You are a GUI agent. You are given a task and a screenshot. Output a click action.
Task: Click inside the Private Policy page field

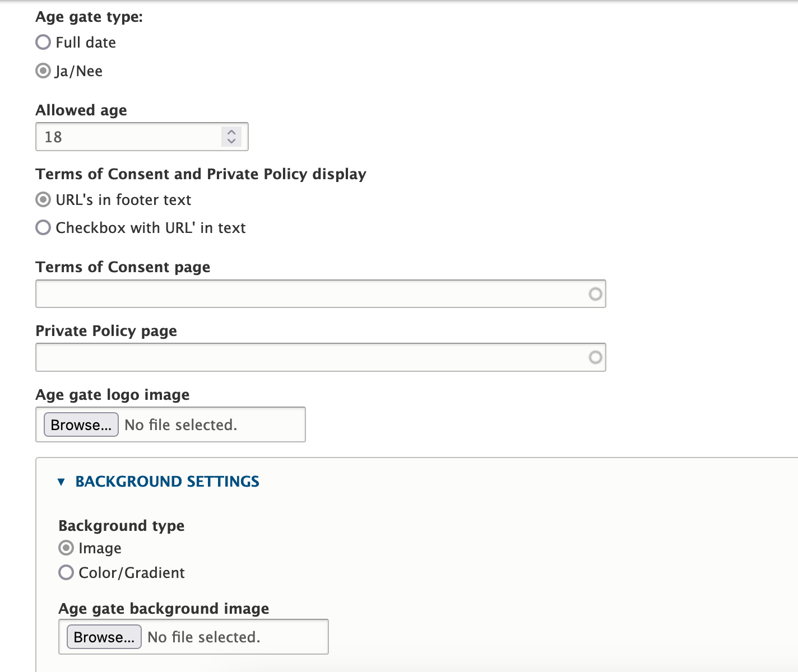pyautogui.click(x=280, y=357)
